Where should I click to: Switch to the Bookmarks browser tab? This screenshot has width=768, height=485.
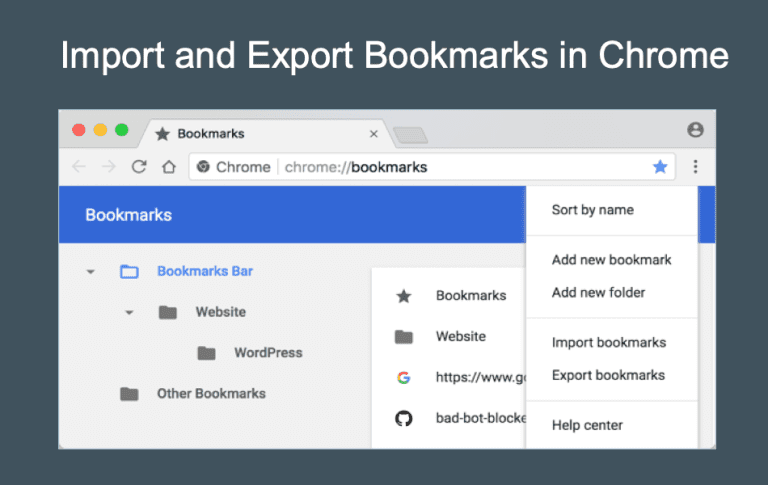tap(267, 134)
